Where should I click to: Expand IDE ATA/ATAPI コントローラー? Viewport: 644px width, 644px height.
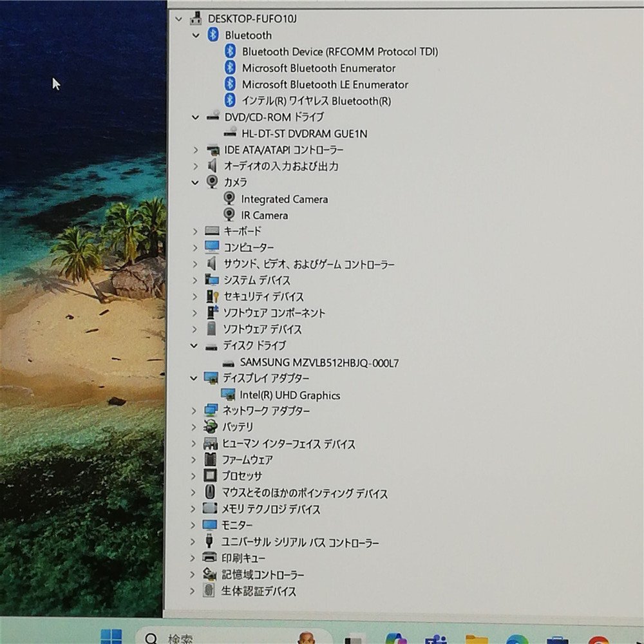click(196, 150)
